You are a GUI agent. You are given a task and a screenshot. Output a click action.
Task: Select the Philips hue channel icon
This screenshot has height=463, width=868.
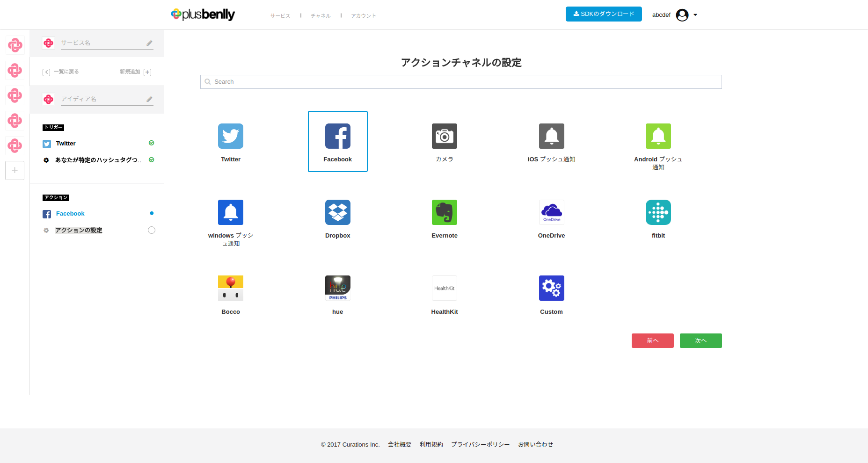click(x=338, y=288)
